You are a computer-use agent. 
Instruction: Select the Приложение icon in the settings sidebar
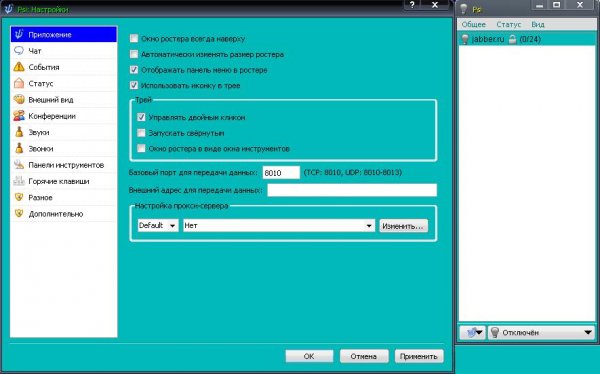pyautogui.click(x=19, y=34)
